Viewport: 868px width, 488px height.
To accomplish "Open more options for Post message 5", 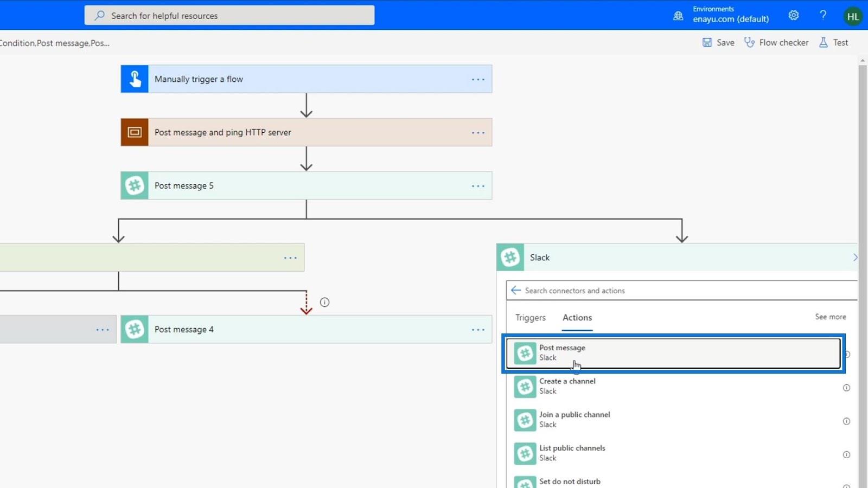I will [478, 186].
